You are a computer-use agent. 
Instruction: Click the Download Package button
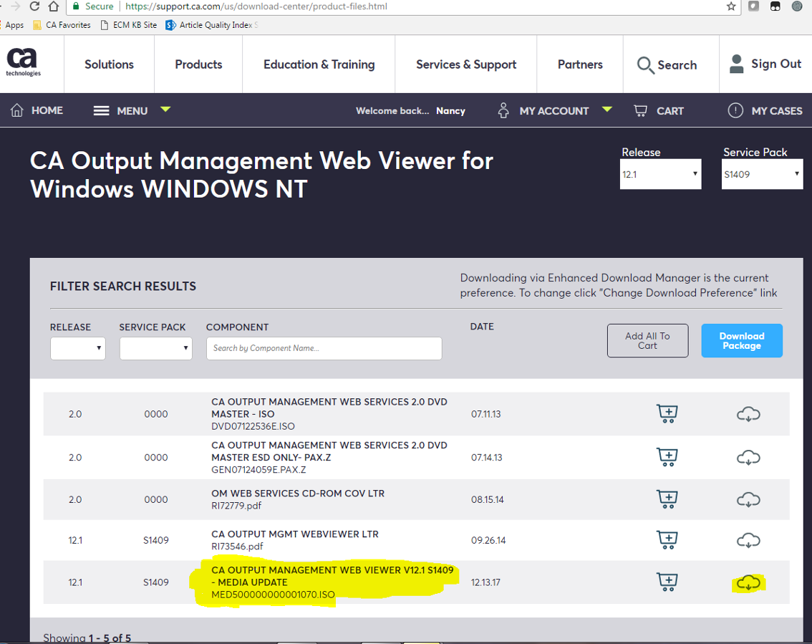coord(742,340)
